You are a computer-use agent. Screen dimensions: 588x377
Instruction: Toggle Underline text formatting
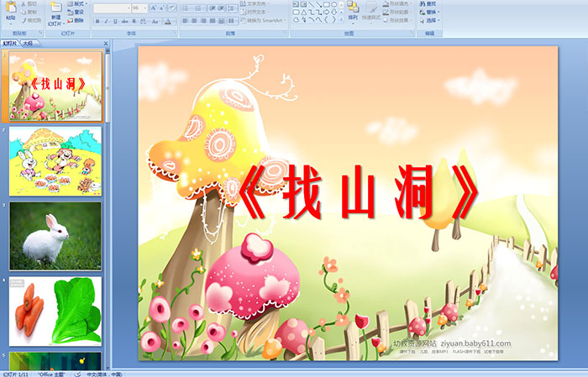click(x=117, y=21)
